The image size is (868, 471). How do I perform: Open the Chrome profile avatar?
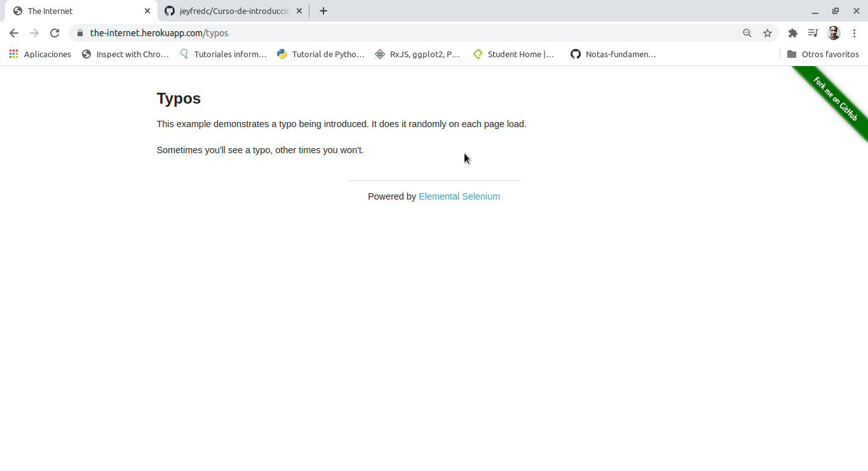834,33
